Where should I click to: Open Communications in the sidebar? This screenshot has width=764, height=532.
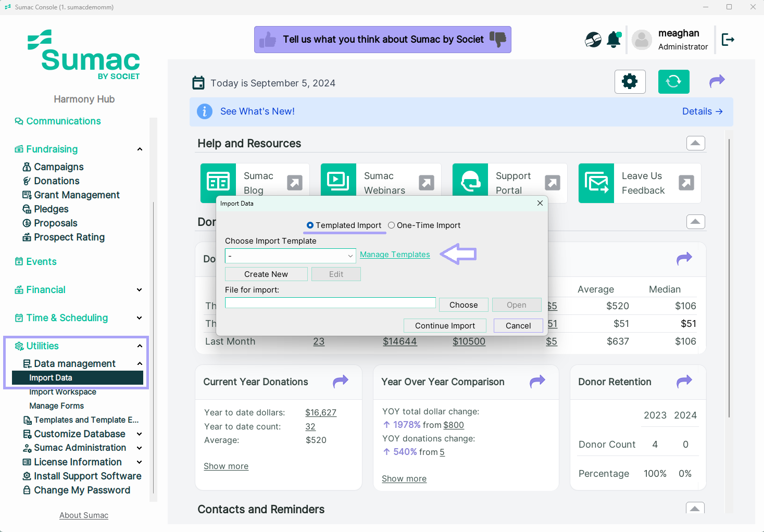click(x=64, y=121)
